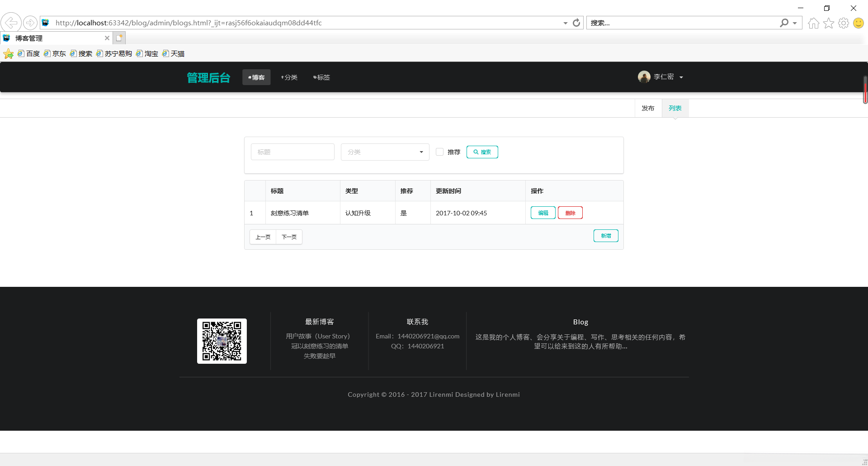868x466 pixels.
Task: Click the back navigation arrow
Action: (x=11, y=23)
